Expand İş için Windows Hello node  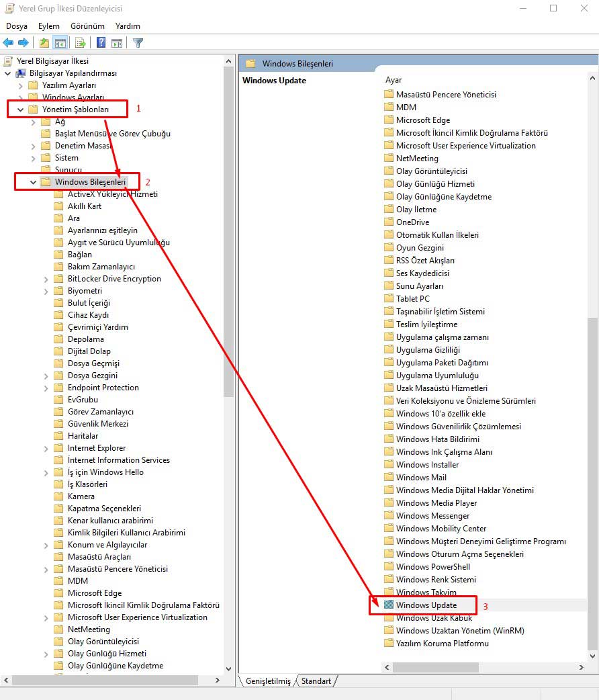point(46,472)
